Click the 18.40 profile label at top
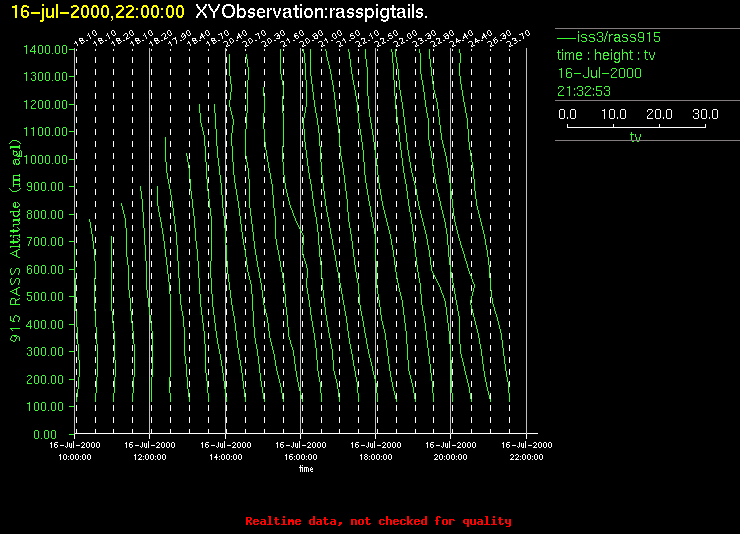The width and height of the screenshot is (740, 534). [x=199, y=38]
